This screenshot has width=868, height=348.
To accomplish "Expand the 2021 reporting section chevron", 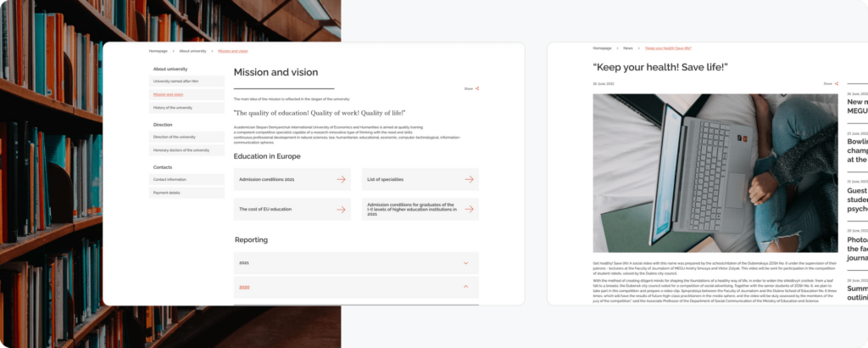I will (x=466, y=263).
